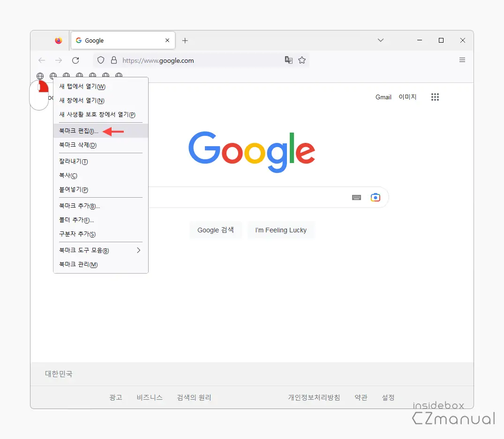504x439 pixels.
Task: Click the forward navigation arrow
Action: click(58, 60)
